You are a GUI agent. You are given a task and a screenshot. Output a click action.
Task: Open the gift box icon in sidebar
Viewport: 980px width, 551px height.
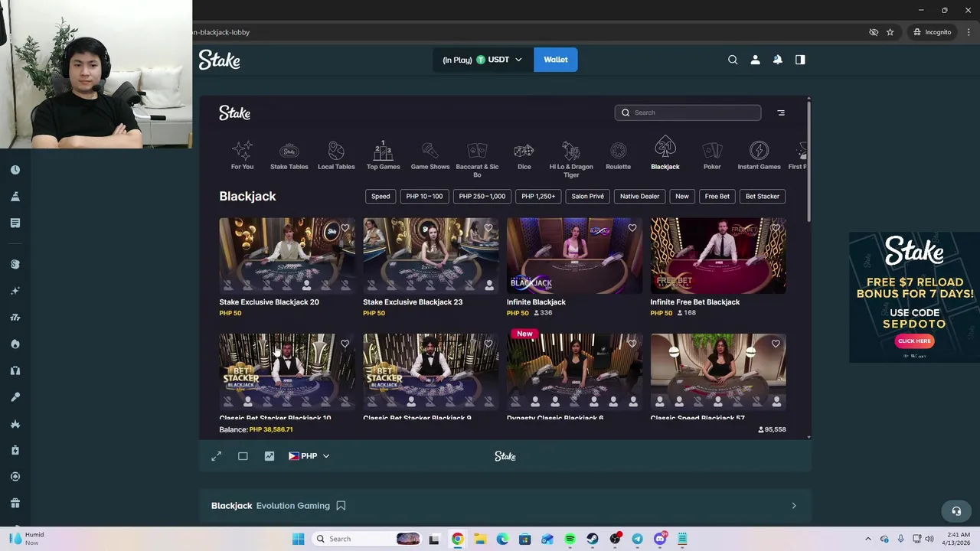(15, 503)
